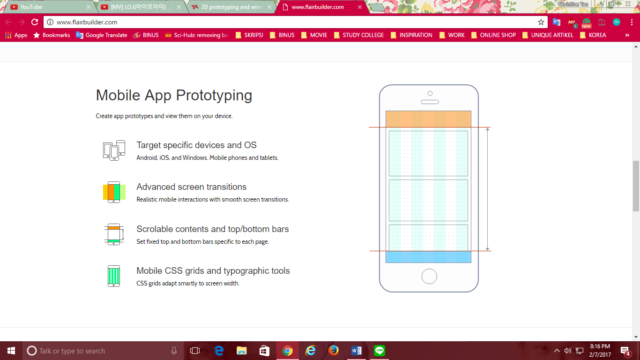Screen dimensions: 640x360
Task: Click the green CSS grid phone icon
Action: coord(114,276)
